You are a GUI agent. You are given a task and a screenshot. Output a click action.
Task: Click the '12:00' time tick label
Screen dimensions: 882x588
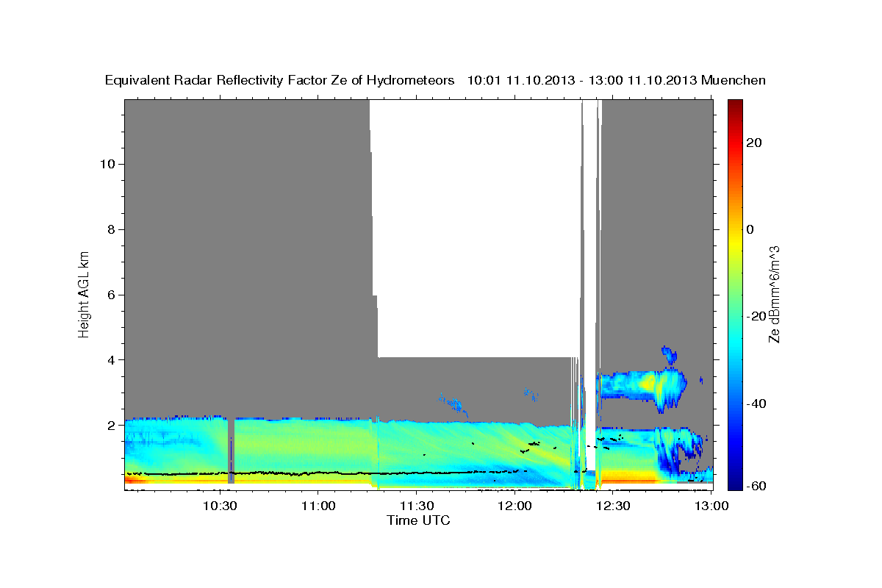coord(515,506)
